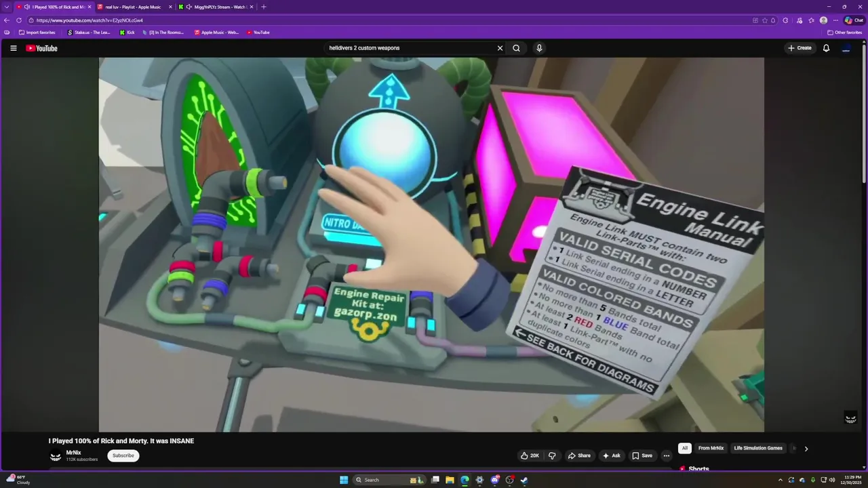Click the address bar URL
Image resolution: width=868 pixels, height=488 pixels.
point(90,20)
